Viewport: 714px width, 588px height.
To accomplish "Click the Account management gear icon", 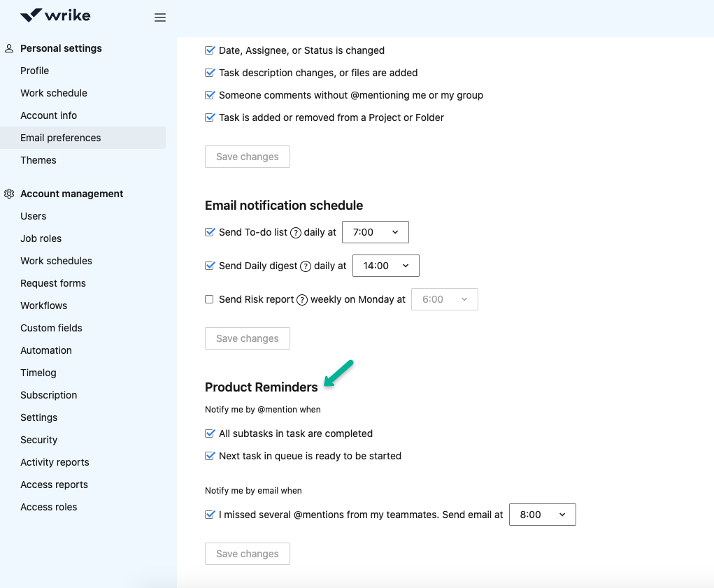I will click(9, 194).
